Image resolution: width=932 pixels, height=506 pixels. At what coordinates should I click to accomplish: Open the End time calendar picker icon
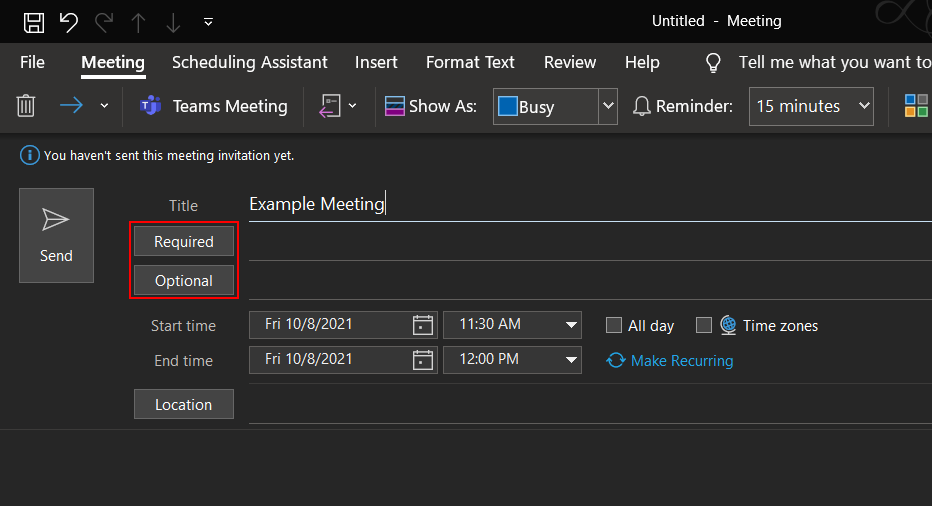tap(423, 360)
